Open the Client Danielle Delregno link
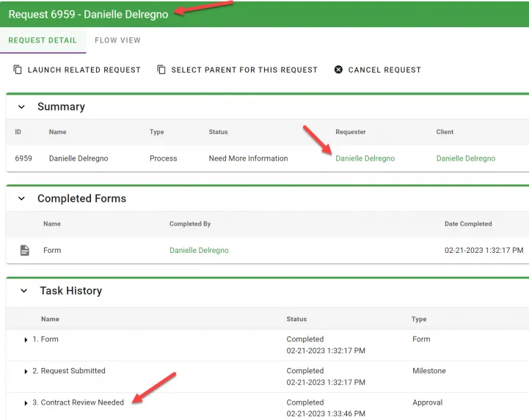 tap(465, 158)
